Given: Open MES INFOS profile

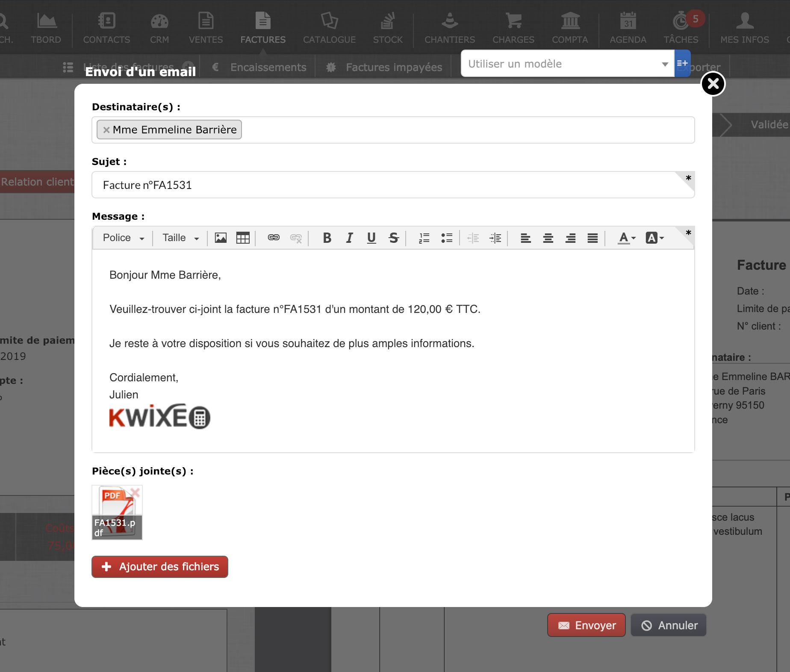Looking at the screenshot, I should click(x=745, y=28).
